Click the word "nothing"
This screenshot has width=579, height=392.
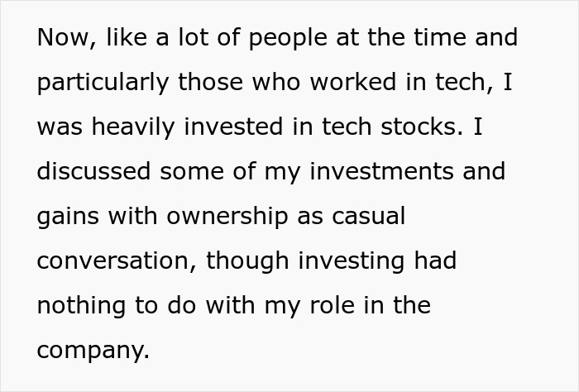coord(81,306)
